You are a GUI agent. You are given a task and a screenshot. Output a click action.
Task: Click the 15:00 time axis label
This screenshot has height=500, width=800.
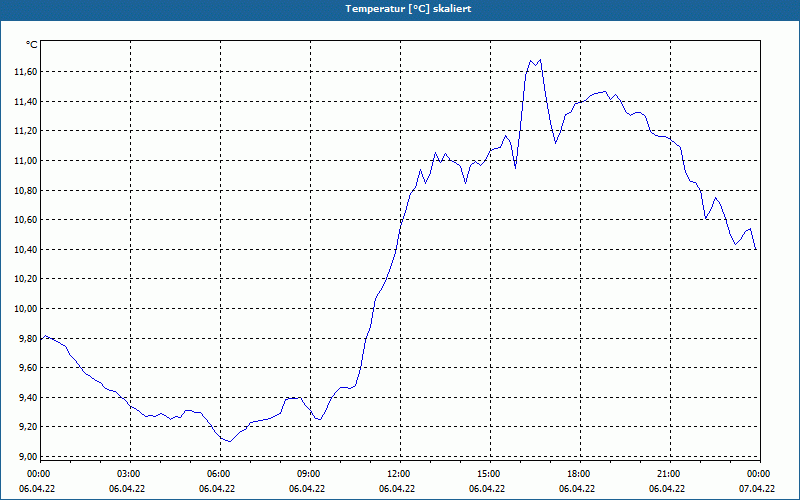coord(487,474)
